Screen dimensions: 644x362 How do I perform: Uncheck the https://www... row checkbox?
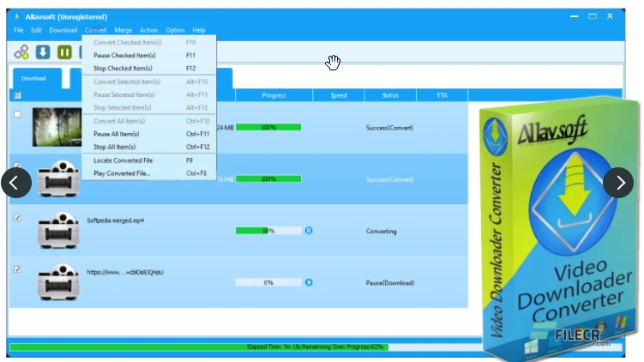point(17,269)
